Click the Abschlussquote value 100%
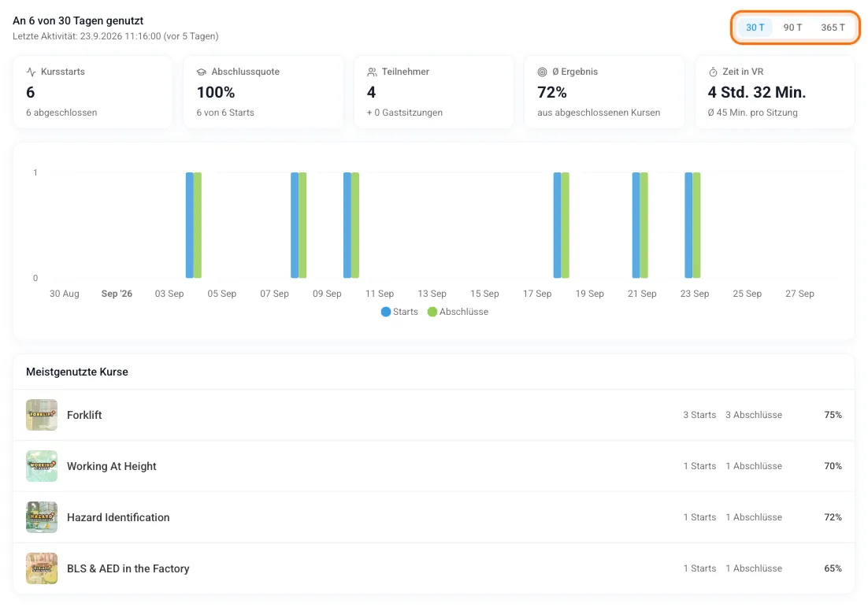 (216, 92)
